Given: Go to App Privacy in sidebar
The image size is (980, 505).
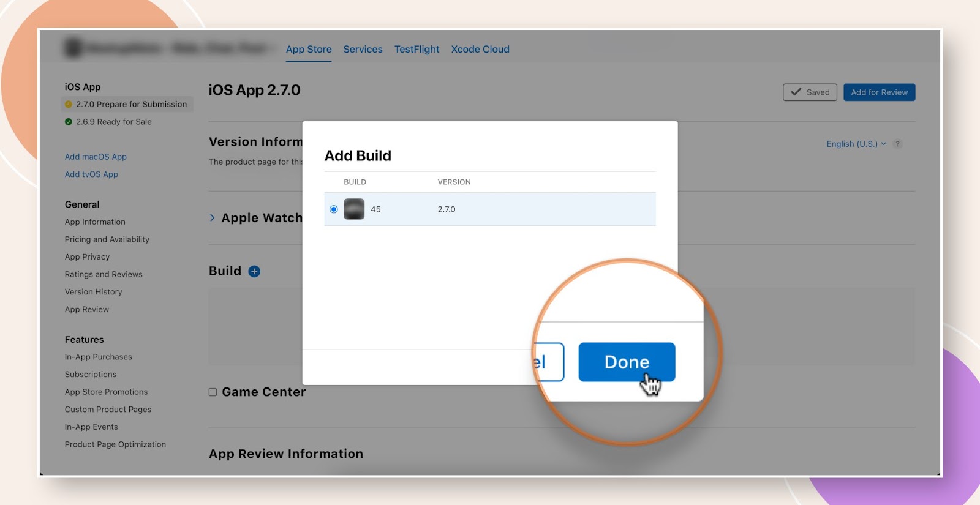Looking at the screenshot, I should pyautogui.click(x=87, y=257).
